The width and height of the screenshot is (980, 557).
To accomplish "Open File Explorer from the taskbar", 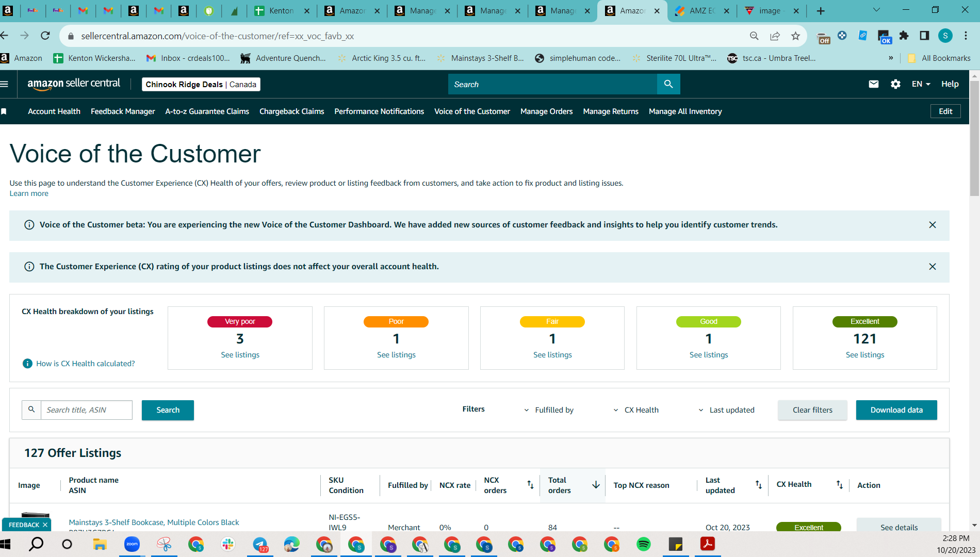I will [100, 544].
